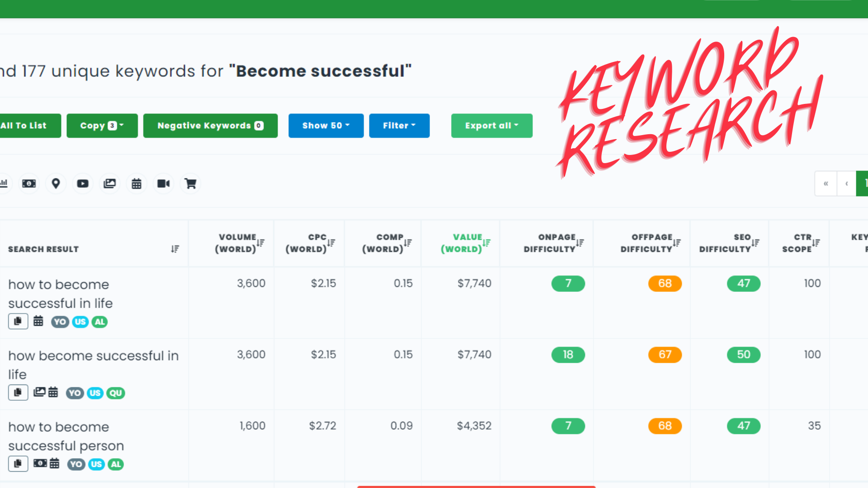Open the Export all dropdown

pyautogui.click(x=492, y=126)
